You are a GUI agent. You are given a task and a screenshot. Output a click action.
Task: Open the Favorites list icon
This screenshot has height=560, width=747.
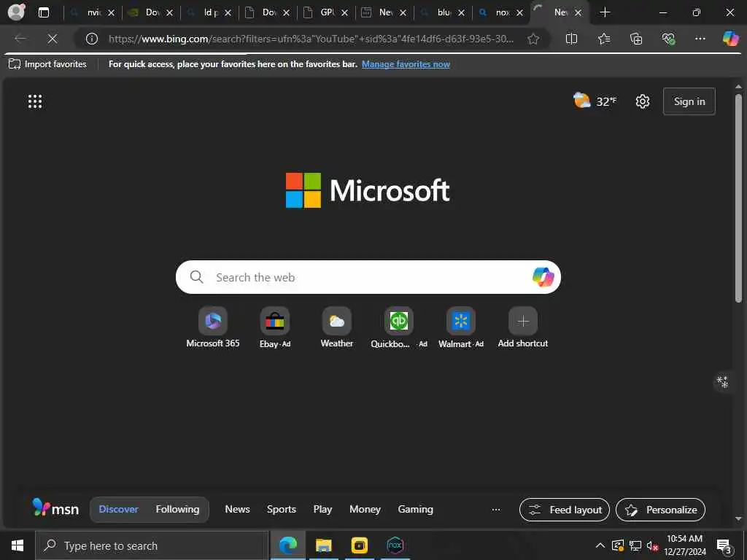tap(604, 39)
